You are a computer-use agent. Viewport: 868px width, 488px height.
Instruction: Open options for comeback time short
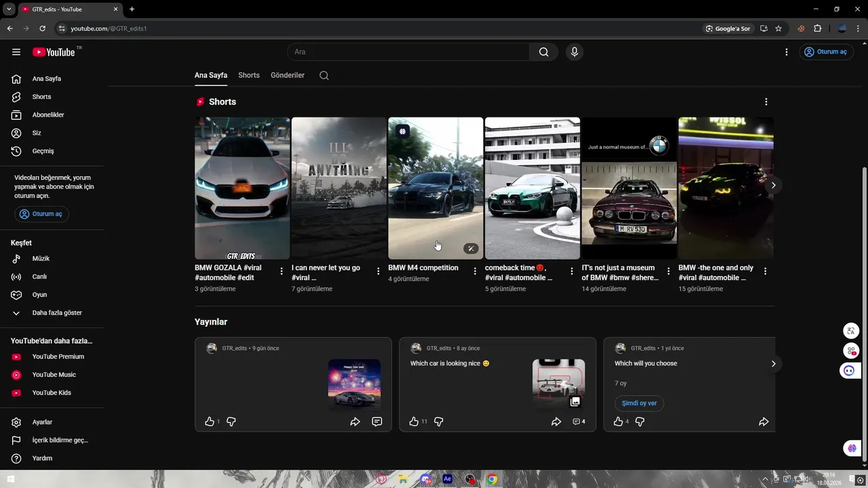pos(572,271)
